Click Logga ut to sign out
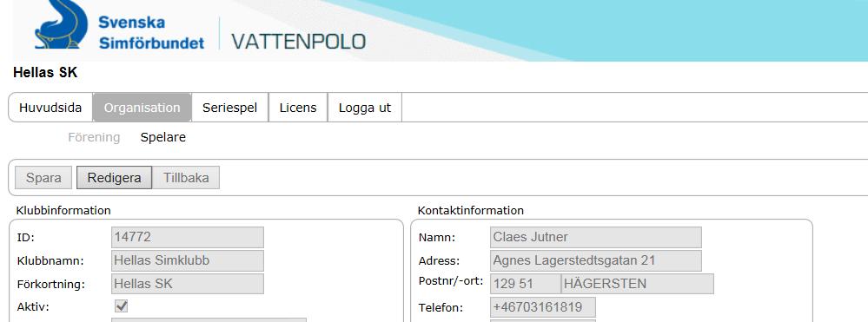The height and width of the screenshot is (322, 868). [365, 108]
